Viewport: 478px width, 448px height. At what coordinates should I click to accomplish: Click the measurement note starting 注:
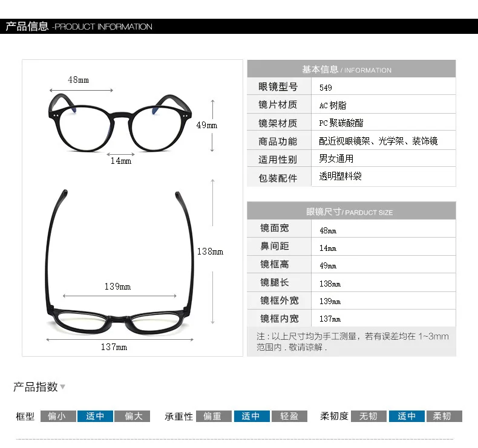coord(352,342)
